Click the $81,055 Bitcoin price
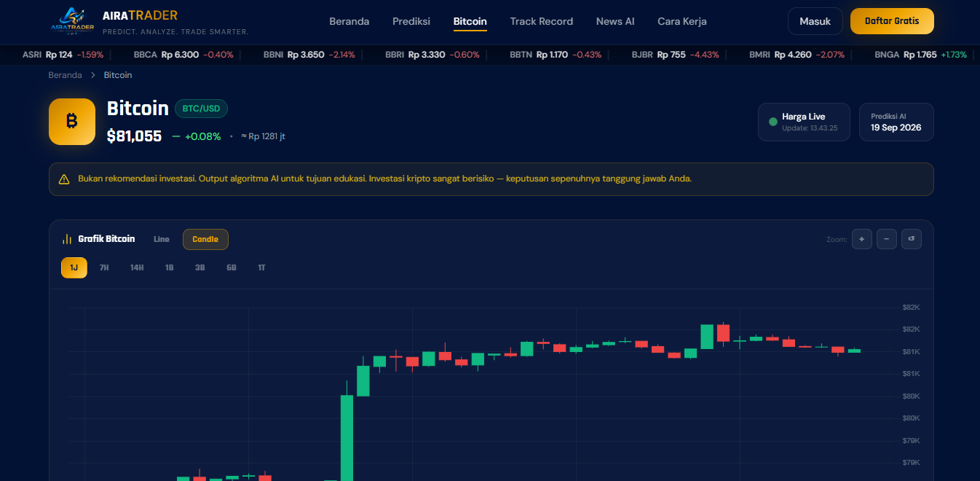The image size is (980, 481). 134,136
